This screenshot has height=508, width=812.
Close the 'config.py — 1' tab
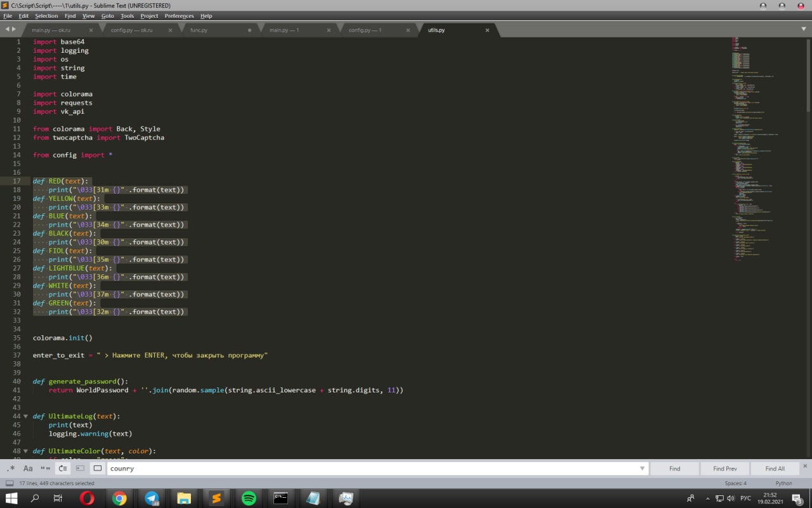pos(408,30)
